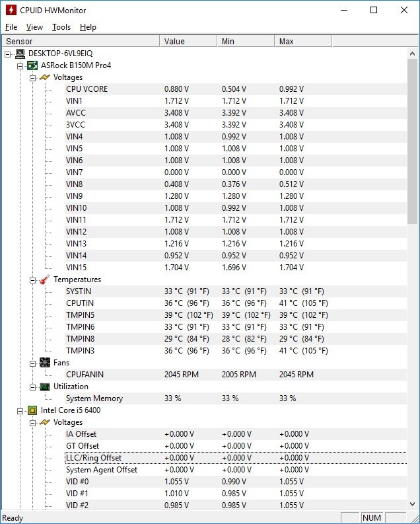Click the DESKTOP-6VL9EIQ computer icon
Viewport: 420px width, 524px height.
pos(20,54)
